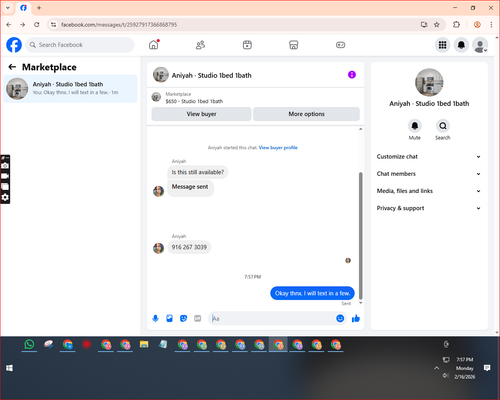Mute the conversation with the bell icon
500x400 pixels.
click(415, 126)
